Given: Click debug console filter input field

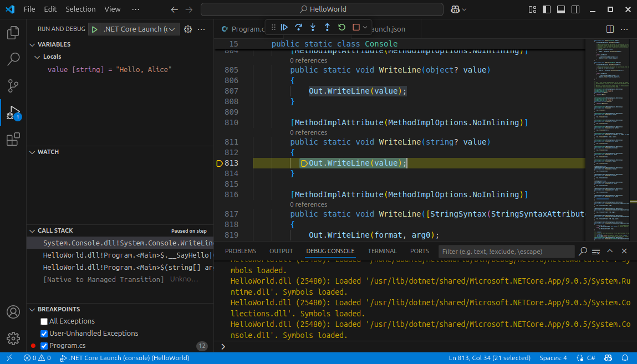Looking at the screenshot, I should (506, 251).
